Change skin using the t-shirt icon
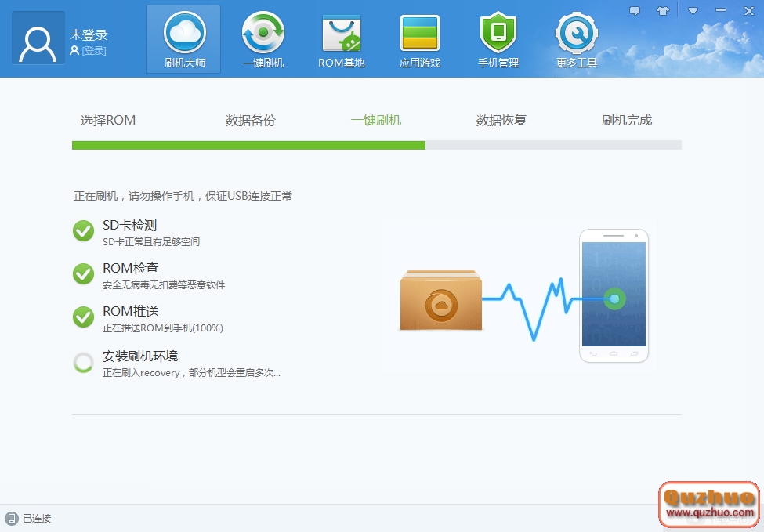 click(664, 10)
